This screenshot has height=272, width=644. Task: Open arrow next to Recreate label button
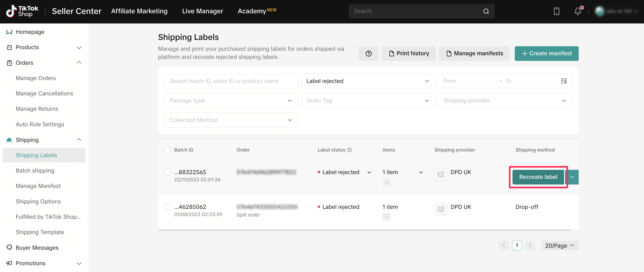pyautogui.click(x=572, y=177)
